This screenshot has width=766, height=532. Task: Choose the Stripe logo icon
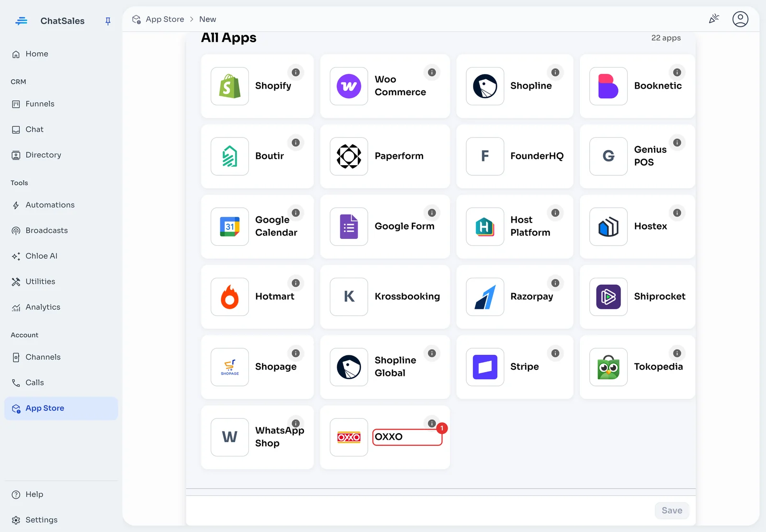(485, 367)
